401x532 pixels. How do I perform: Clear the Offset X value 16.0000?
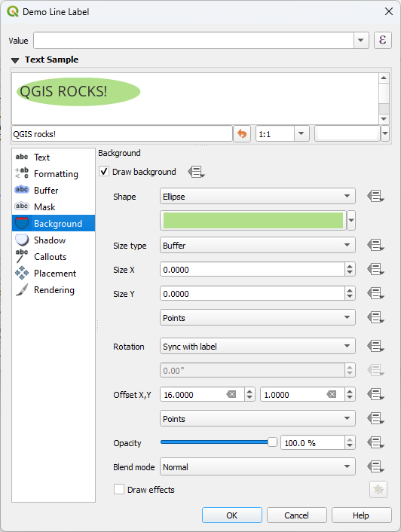[x=231, y=394]
